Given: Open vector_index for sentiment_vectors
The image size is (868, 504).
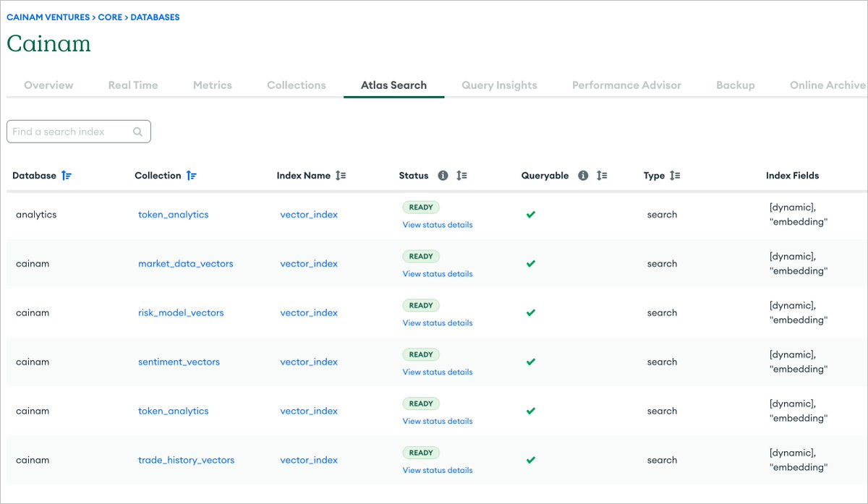Looking at the screenshot, I should tap(309, 362).
